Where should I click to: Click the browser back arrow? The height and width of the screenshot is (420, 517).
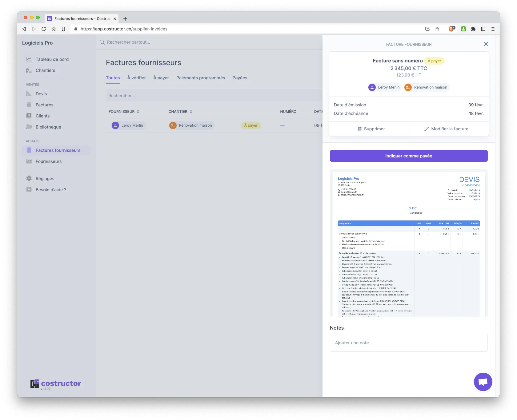click(24, 29)
